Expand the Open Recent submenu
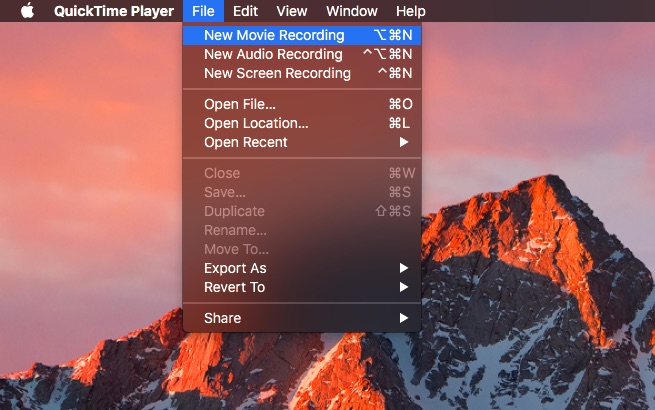This screenshot has width=655, height=410. click(302, 143)
